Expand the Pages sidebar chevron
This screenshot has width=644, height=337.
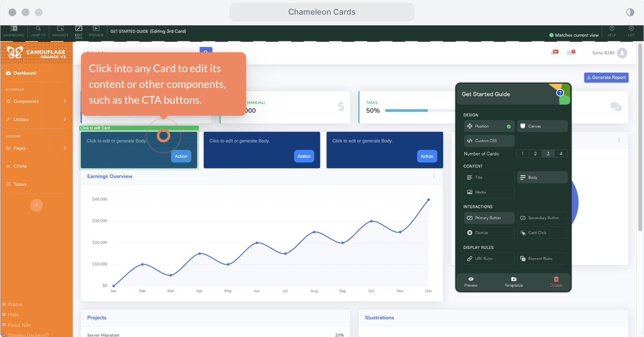coord(65,148)
